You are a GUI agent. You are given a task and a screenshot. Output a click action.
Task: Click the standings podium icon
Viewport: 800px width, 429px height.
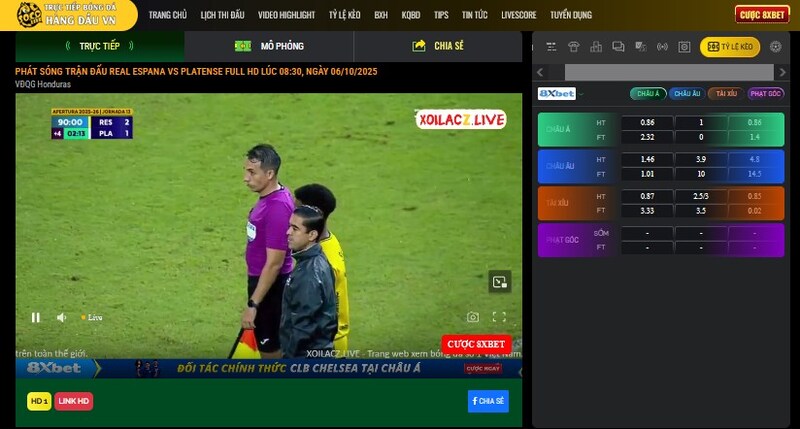pos(596,46)
